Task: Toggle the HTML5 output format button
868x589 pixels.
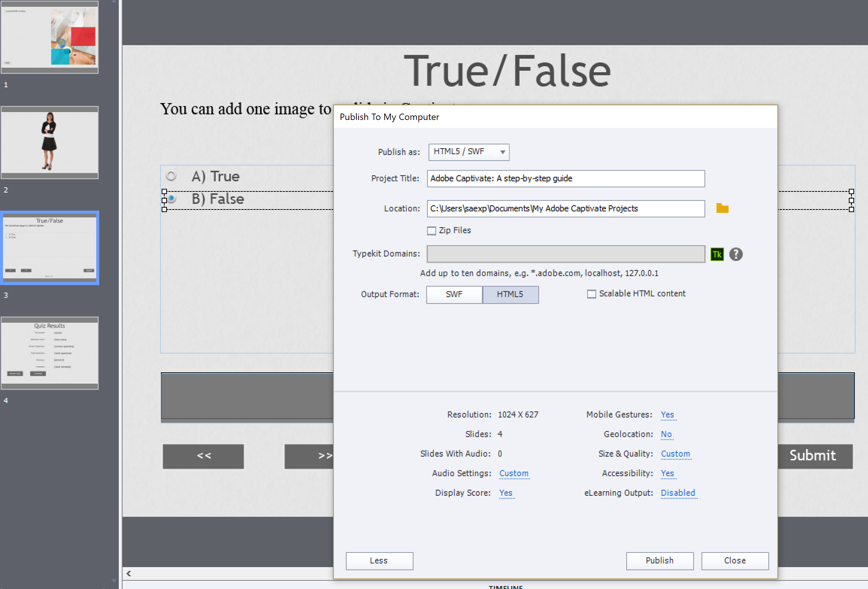Action: (x=510, y=294)
